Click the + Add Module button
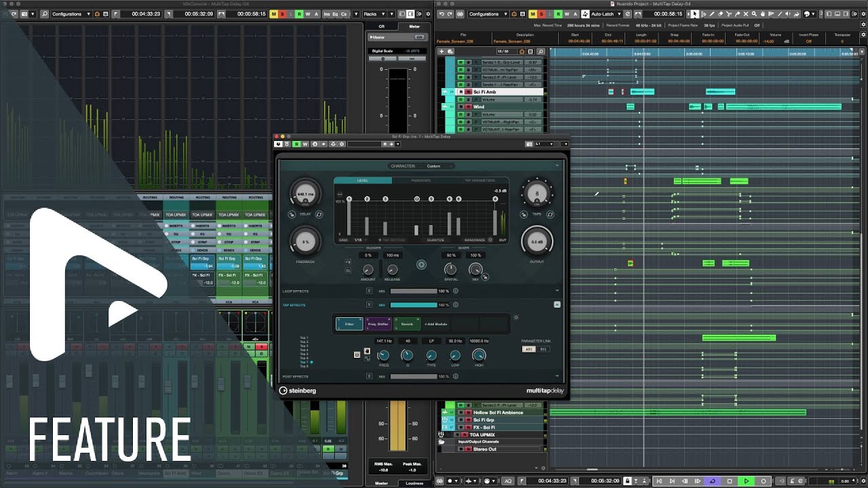 tap(436, 324)
